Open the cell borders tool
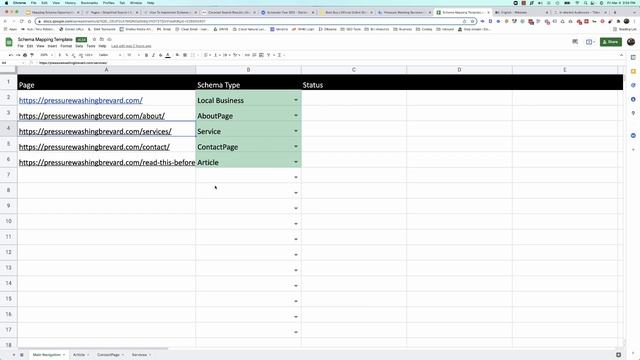640x360 pixels. coord(185,55)
